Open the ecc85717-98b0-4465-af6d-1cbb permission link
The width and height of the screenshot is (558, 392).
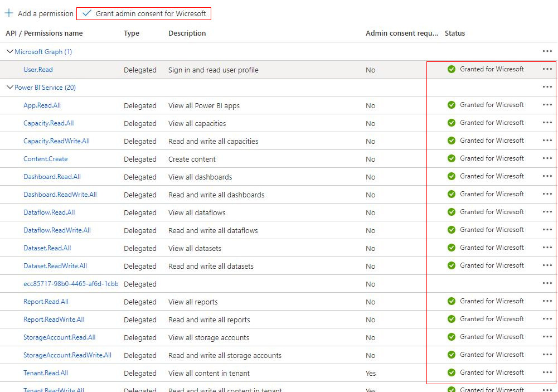71,284
